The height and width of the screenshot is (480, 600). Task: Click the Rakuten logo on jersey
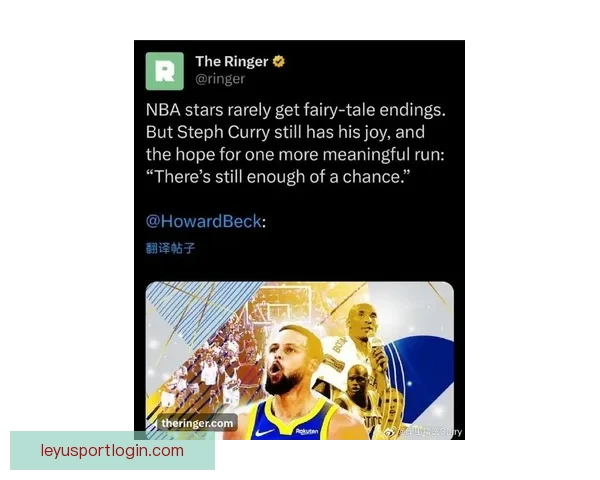[307, 431]
